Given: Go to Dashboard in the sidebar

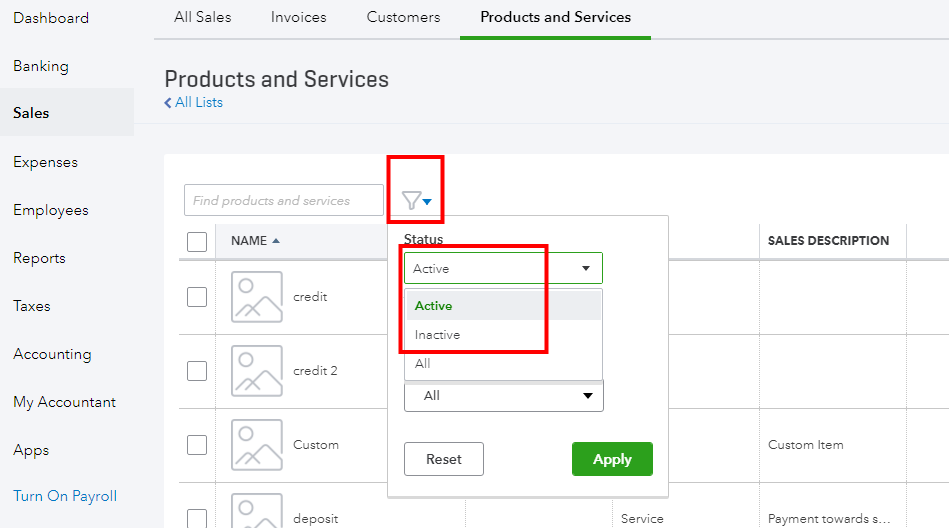Looking at the screenshot, I should [51, 18].
